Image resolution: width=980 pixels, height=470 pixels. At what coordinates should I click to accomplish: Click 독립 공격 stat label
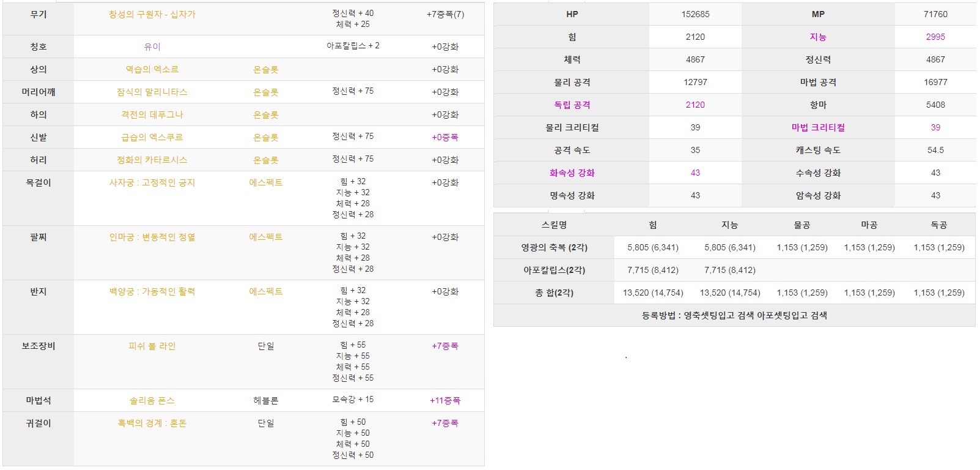point(572,105)
